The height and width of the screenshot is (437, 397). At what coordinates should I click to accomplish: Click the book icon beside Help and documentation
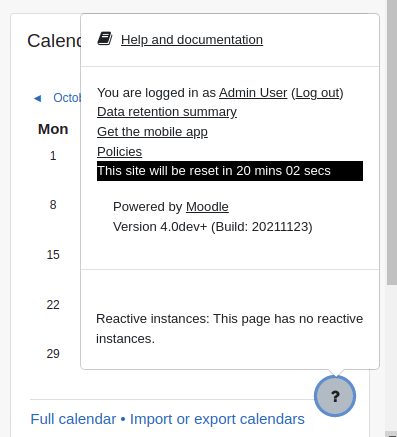(x=105, y=39)
